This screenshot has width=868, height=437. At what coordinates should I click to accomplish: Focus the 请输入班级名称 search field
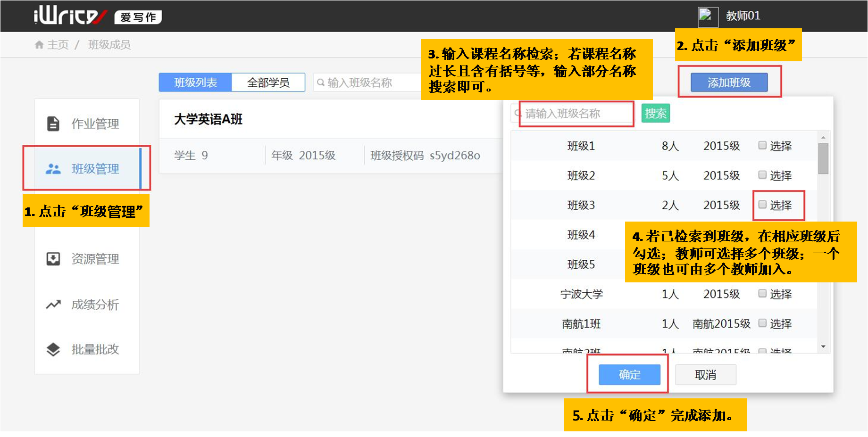pos(578,114)
